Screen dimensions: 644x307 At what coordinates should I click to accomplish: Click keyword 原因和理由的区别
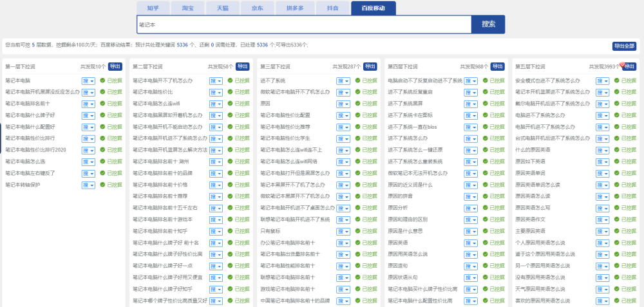click(x=408, y=219)
